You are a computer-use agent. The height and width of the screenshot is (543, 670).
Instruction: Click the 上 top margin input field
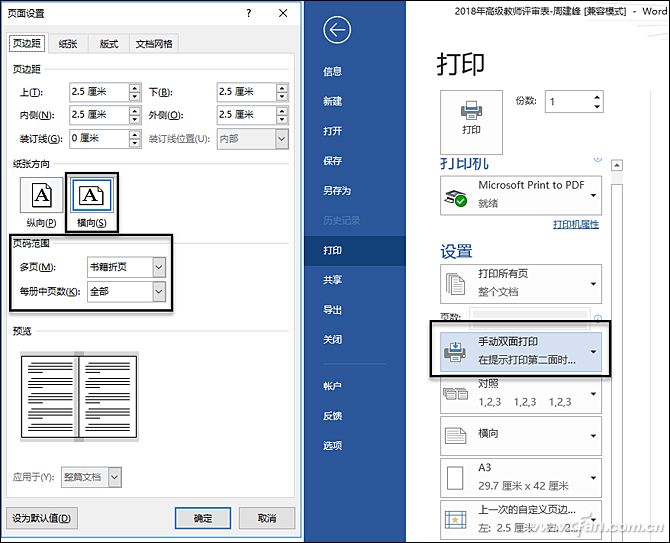[99, 92]
